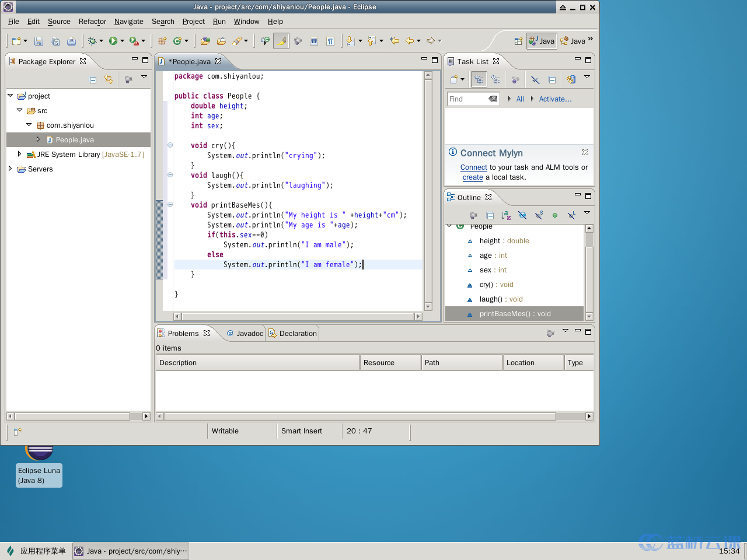Toggle Hide Fields in Outline toolbar

tap(522, 215)
